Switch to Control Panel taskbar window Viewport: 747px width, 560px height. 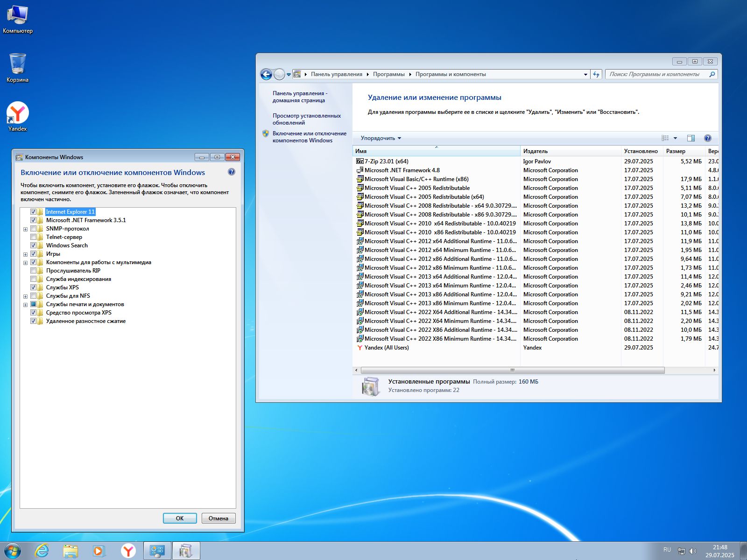(157, 551)
